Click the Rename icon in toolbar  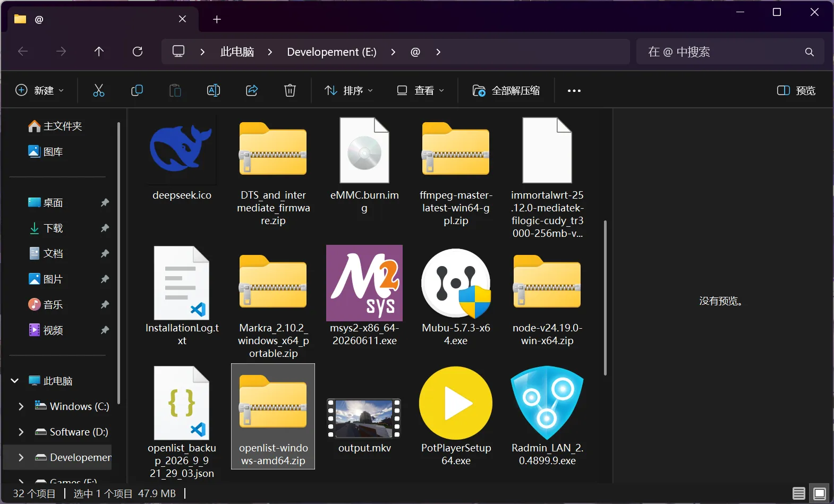[214, 91]
